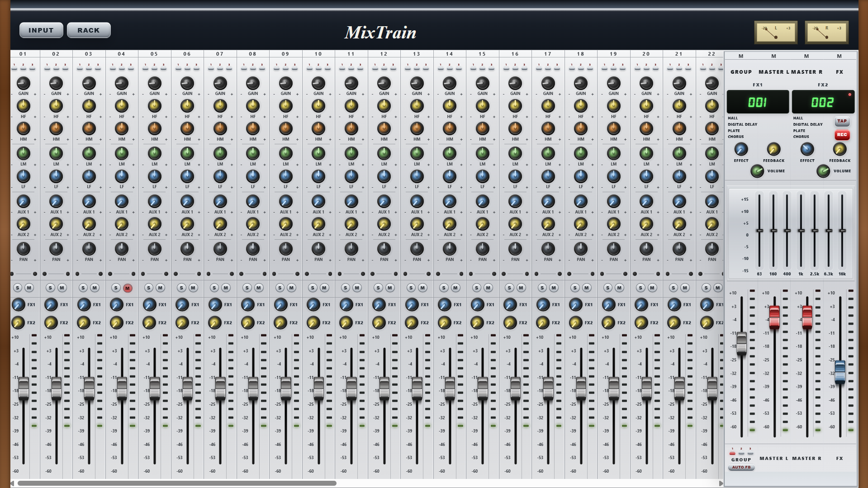The image size is (868, 488).
Task: Turn the FX1 send knob on channel 05
Action: (x=150, y=304)
